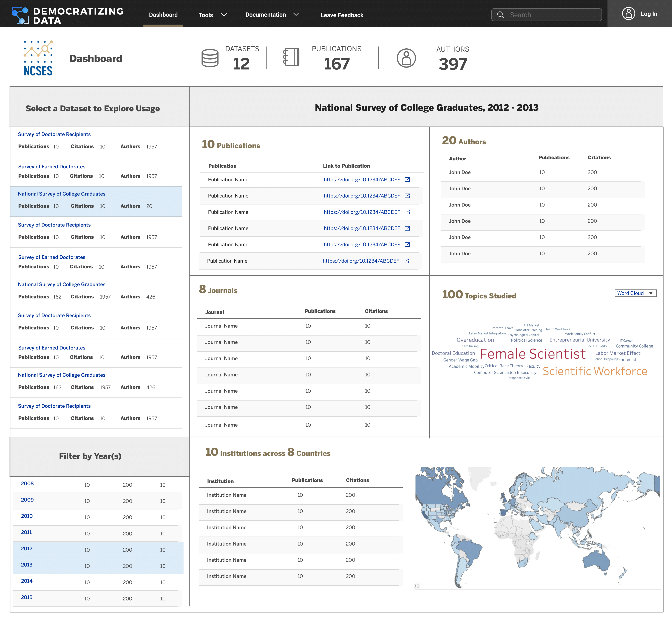
Task: Click the search magnifier icon
Action: pos(500,15)
